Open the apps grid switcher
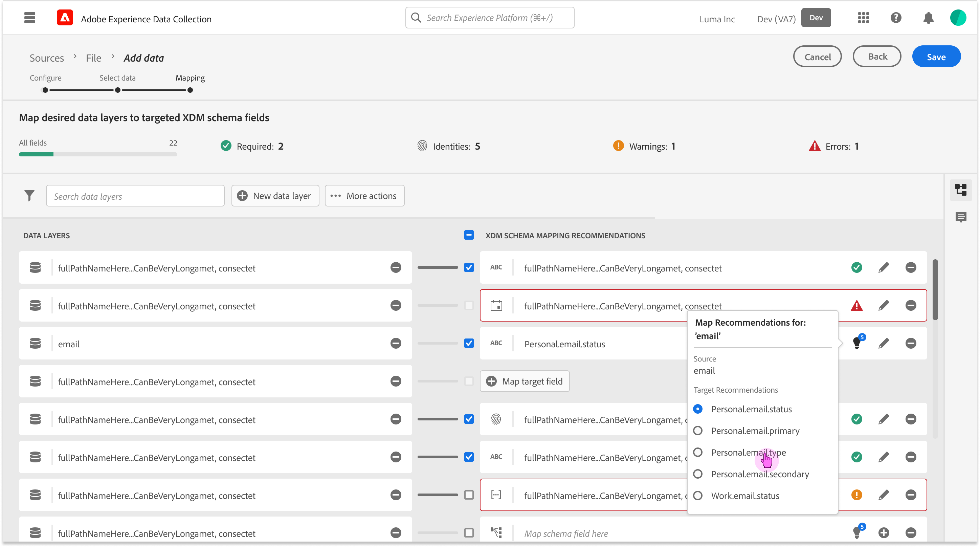The width and height of the screenshot is (980, 547). [863, 18]
